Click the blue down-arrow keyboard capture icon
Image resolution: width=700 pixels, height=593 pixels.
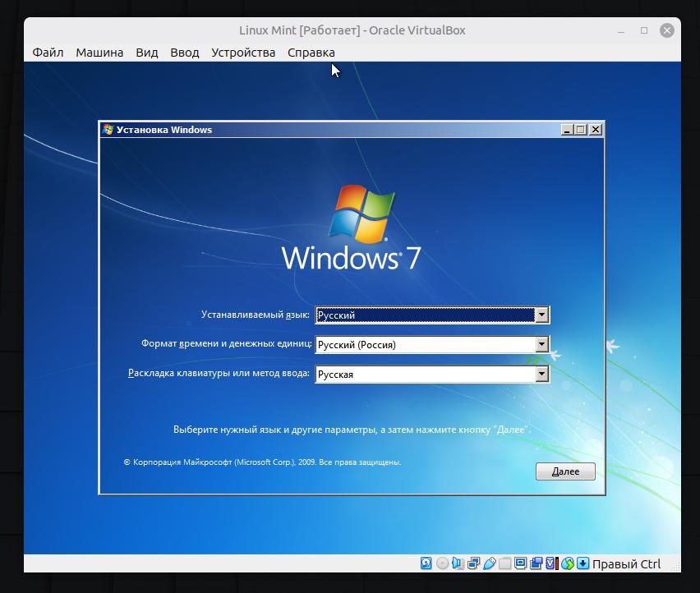pos(583,563)
